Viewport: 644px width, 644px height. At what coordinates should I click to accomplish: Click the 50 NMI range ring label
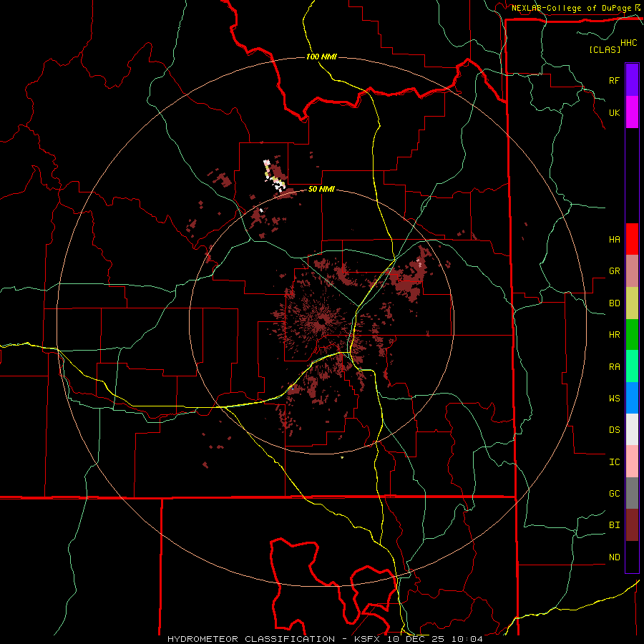point(321,189)
